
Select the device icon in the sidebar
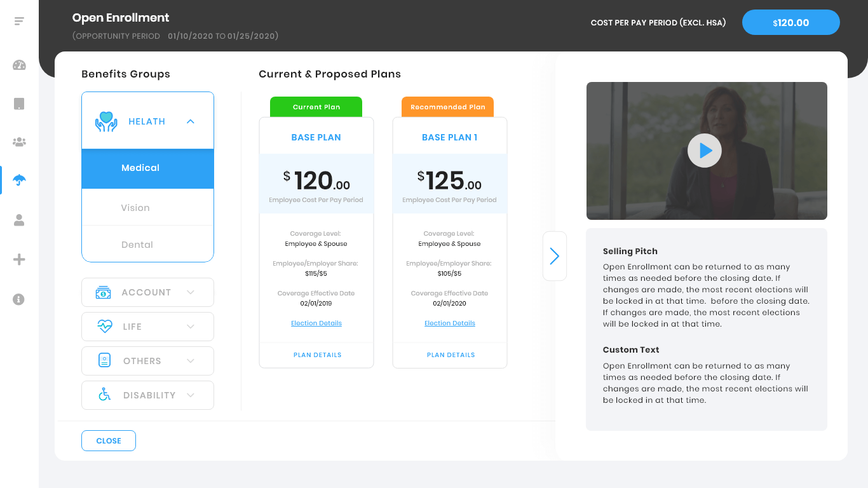coord(19,104)
